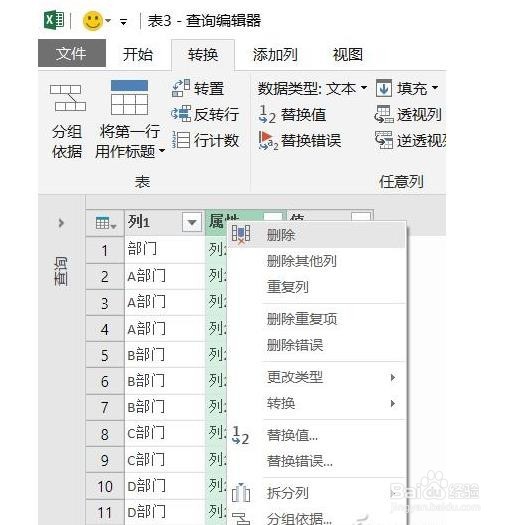Open the 列1 column filter dropdown
Screen dimensions: 509x525
pyautogui.click(x=192, y=222)
